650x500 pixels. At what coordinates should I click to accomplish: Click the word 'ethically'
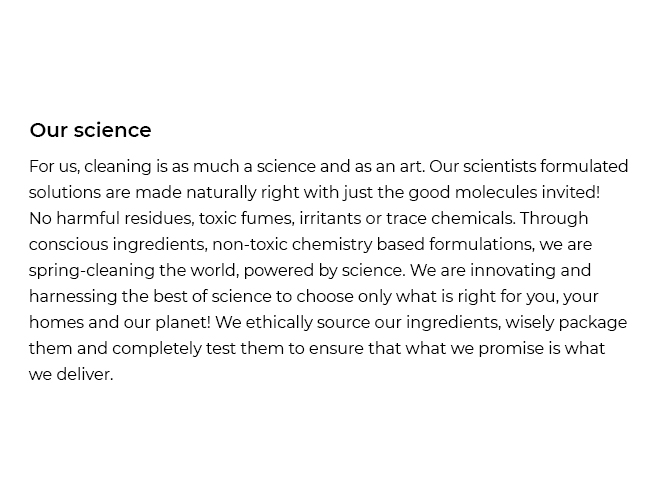(279, 323)
